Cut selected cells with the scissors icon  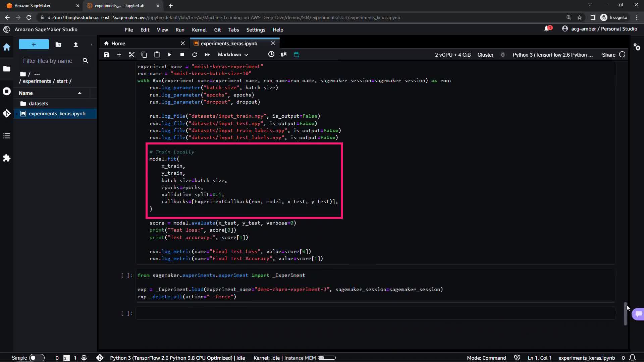(x=131, y=55)
